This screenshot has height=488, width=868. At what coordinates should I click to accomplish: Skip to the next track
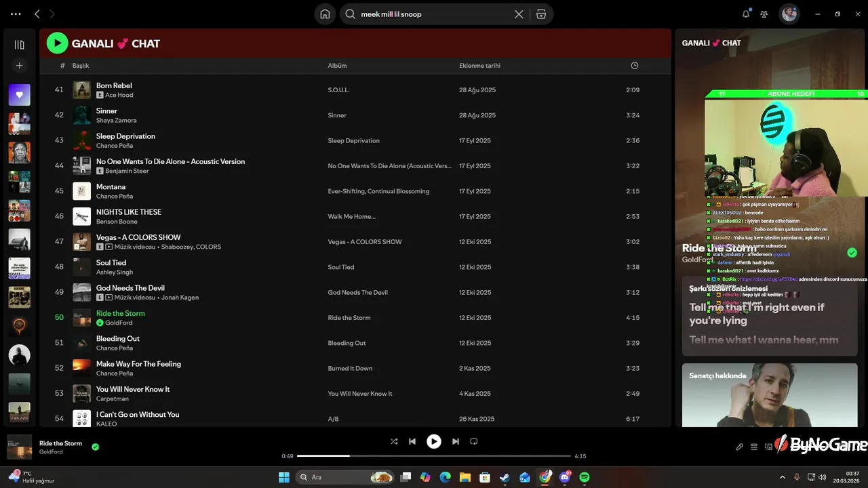click(x=456, y=441)
